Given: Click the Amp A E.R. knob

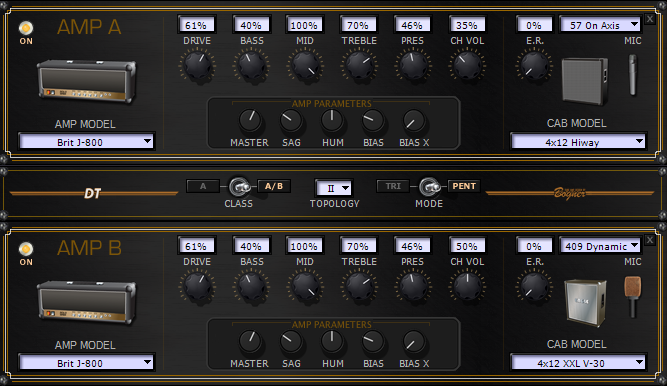Looking at the screenshot, I should point(534,65).
